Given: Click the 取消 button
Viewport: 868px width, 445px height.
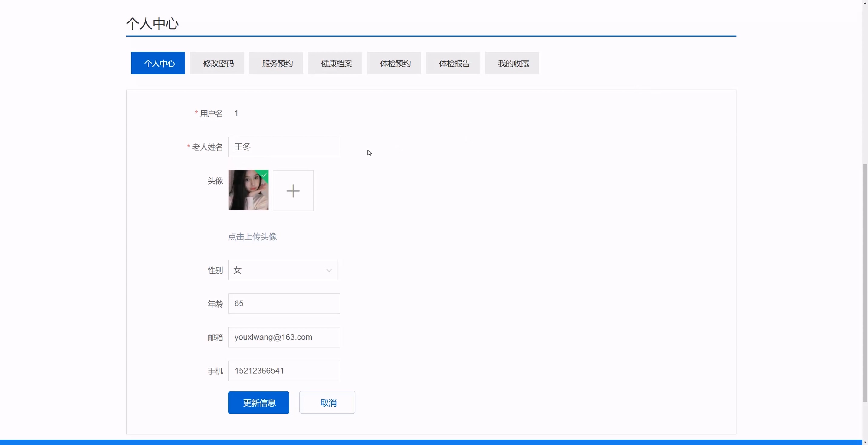Looking at the screenshot, I should click(x=327, y=403).
